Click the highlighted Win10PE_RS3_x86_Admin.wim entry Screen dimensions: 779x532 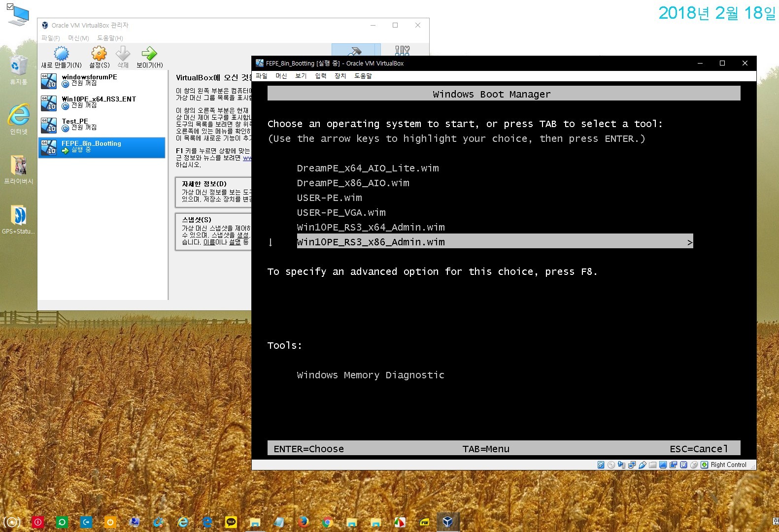point(495,241)
